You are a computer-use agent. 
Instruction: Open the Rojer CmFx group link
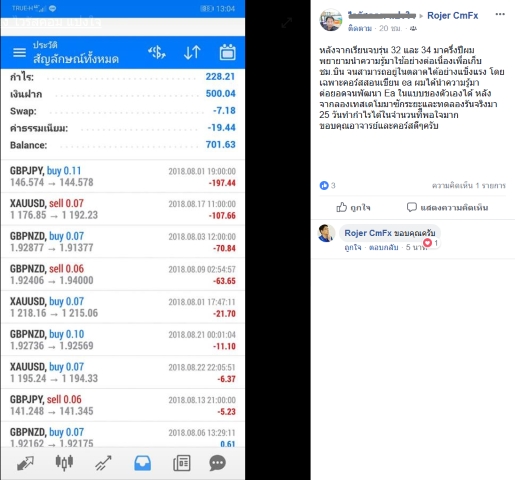[x=453, y=16]
